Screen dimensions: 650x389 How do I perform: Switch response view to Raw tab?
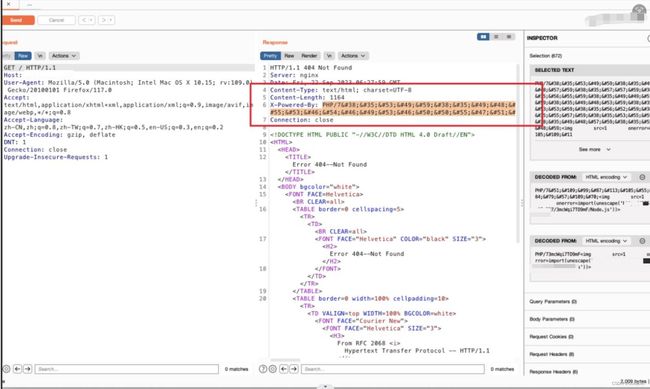(289, 56)
